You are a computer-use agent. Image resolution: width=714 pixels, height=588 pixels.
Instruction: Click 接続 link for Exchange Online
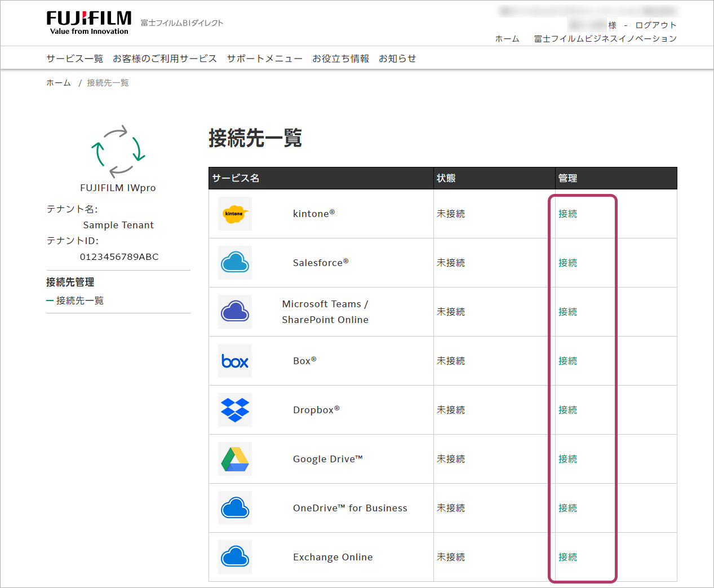coord(567,557)
